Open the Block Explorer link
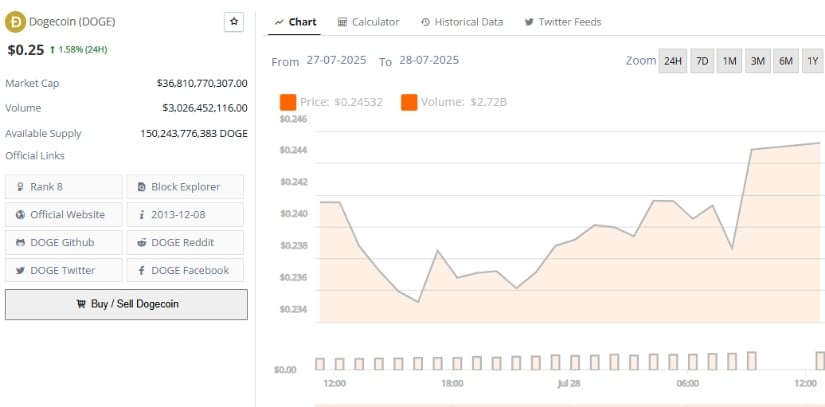 pyautogui.click(x=185, y=187)
